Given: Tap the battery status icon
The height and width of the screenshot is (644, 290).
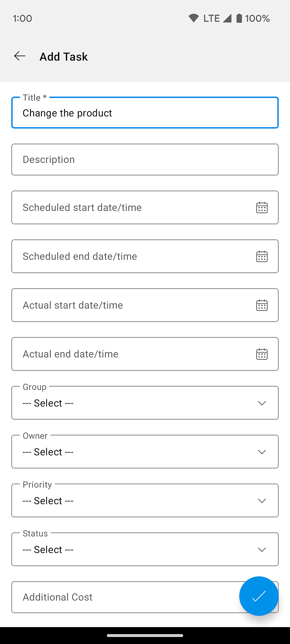Looking at the screenshot, I should (239, 18).
